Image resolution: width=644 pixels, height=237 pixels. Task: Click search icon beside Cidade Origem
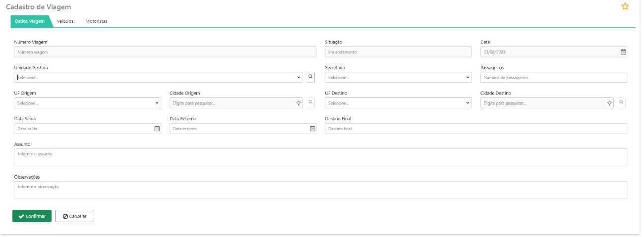click(x=310, y=103)
